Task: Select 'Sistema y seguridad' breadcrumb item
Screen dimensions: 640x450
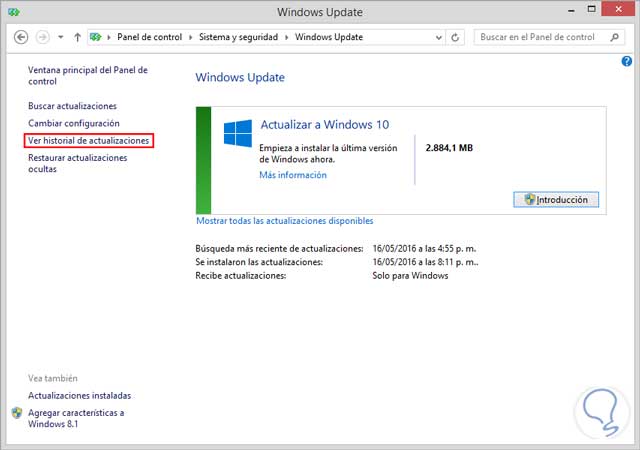Action: (x=238, y=37)
